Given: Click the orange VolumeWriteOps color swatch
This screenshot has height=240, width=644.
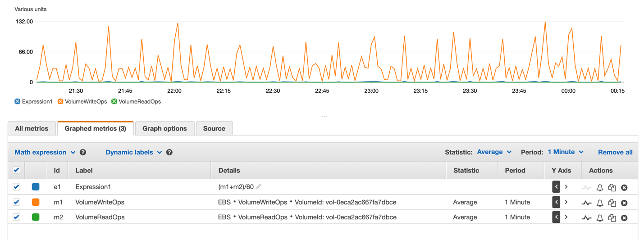Looking at the screenshot, I should 36,202.
